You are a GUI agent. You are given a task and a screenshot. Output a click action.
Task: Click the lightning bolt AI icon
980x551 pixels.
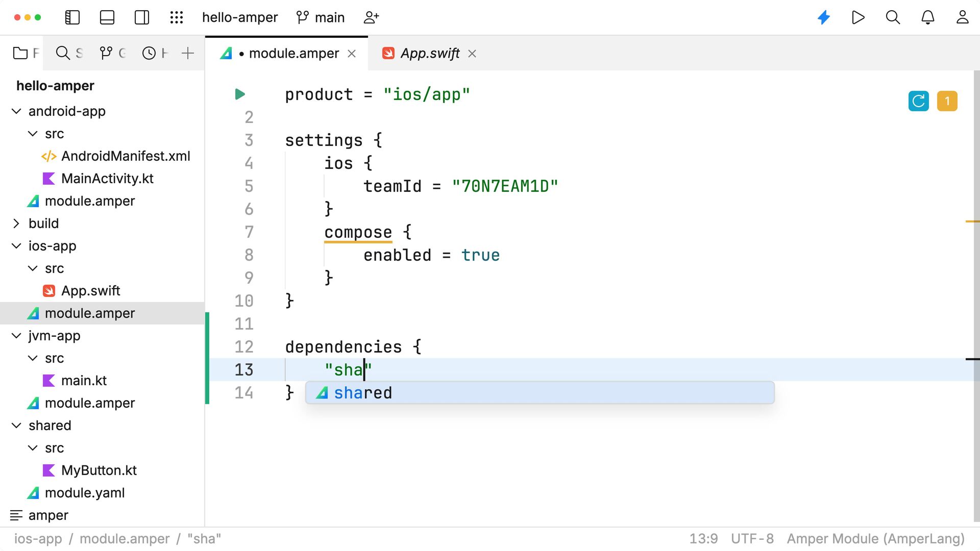click(x=824, y=17)
